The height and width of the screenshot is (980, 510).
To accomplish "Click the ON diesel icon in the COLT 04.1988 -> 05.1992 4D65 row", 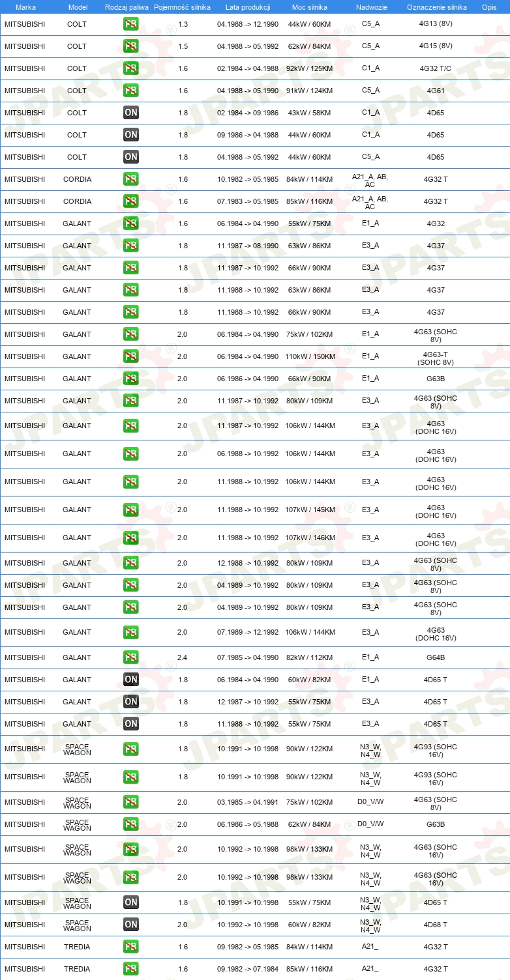I will pyautogui.click(x=131, y=157).
